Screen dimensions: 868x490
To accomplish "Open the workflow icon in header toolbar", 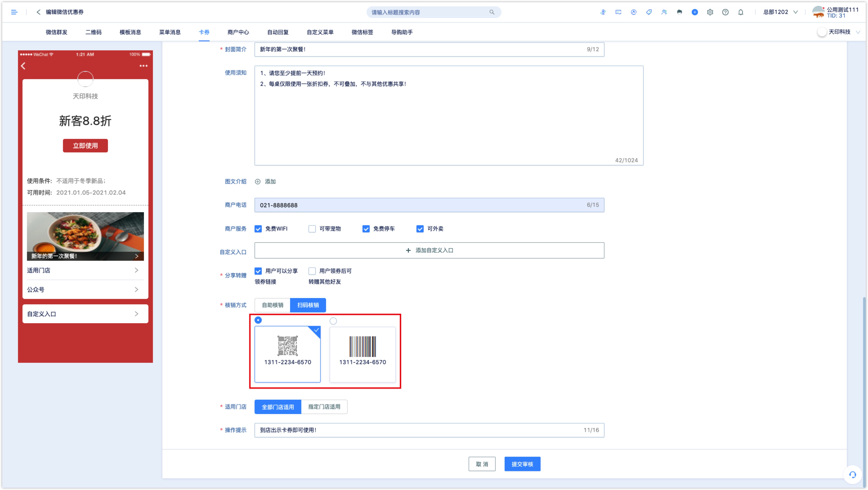I will 603,12.
